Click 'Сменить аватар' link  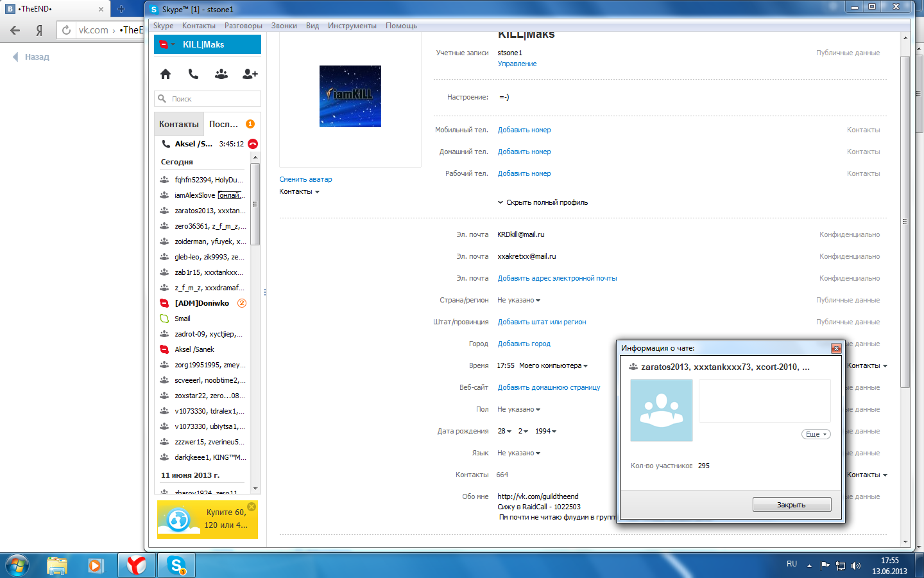pos(305,179)
